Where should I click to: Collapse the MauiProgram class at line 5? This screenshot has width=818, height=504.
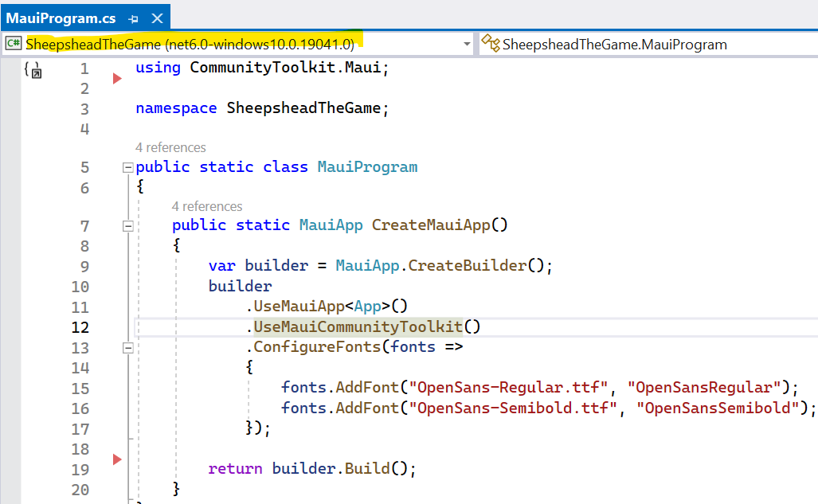[127, 167]
